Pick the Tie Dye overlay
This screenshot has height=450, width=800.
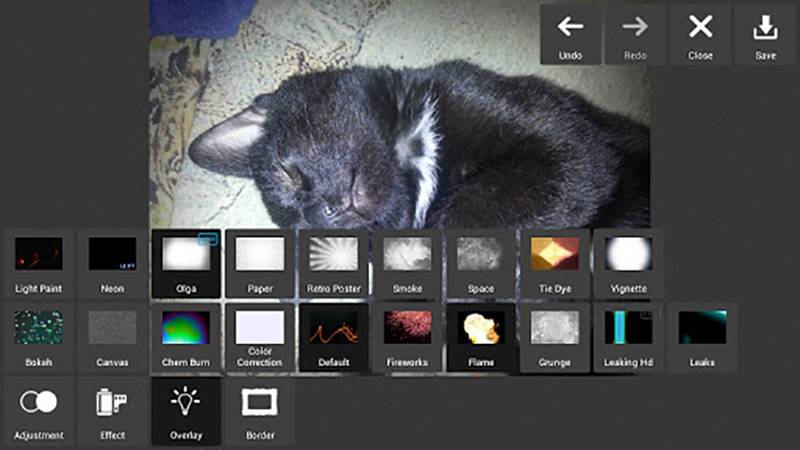pyautogui.click(x=555, y=264)
